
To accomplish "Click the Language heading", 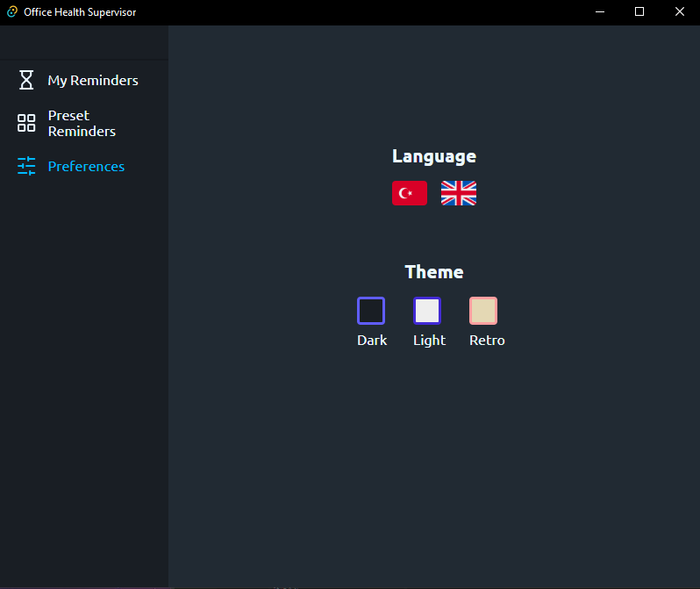I will pos(434,156).
